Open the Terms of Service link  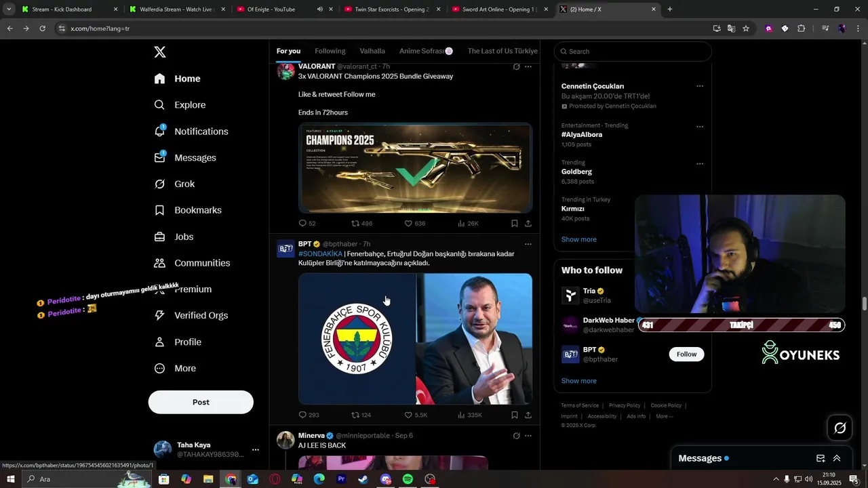580,405
